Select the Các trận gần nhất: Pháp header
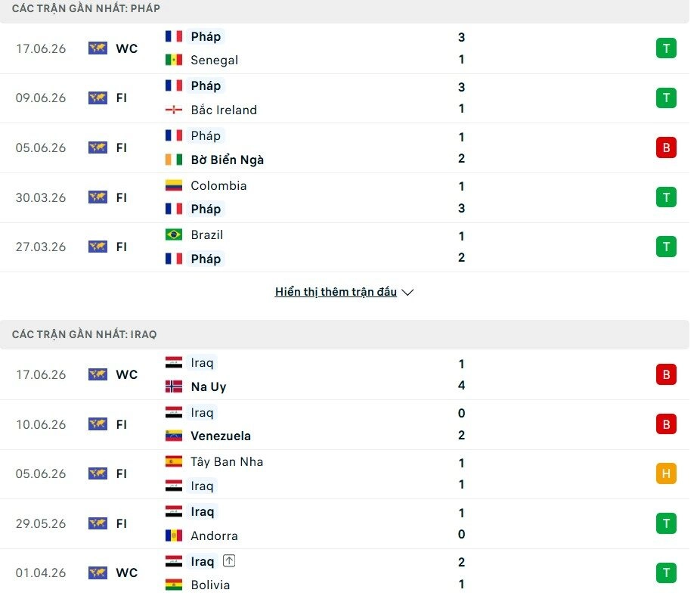 click(x=86, y=8)
